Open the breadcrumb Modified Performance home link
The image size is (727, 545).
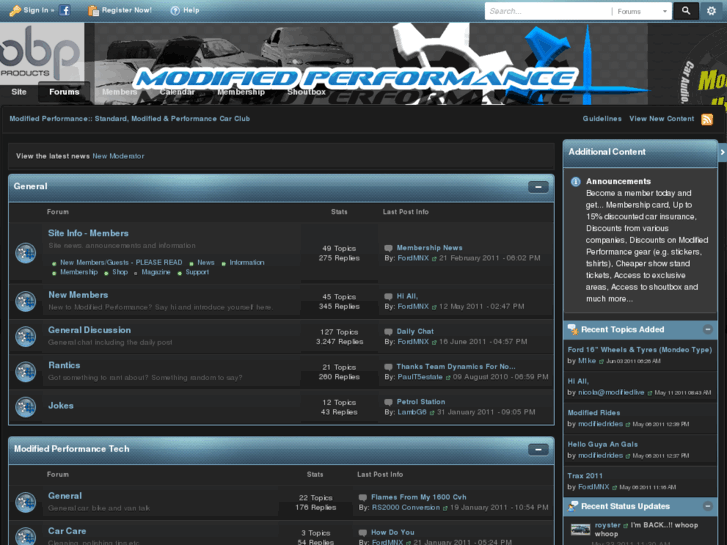[129, 119]
